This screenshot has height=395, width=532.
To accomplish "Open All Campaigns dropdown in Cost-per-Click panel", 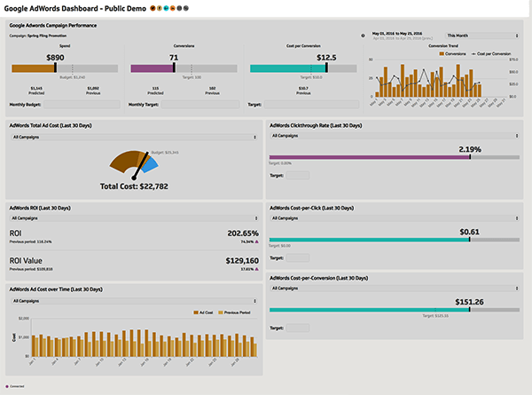I will coord(395,218).
